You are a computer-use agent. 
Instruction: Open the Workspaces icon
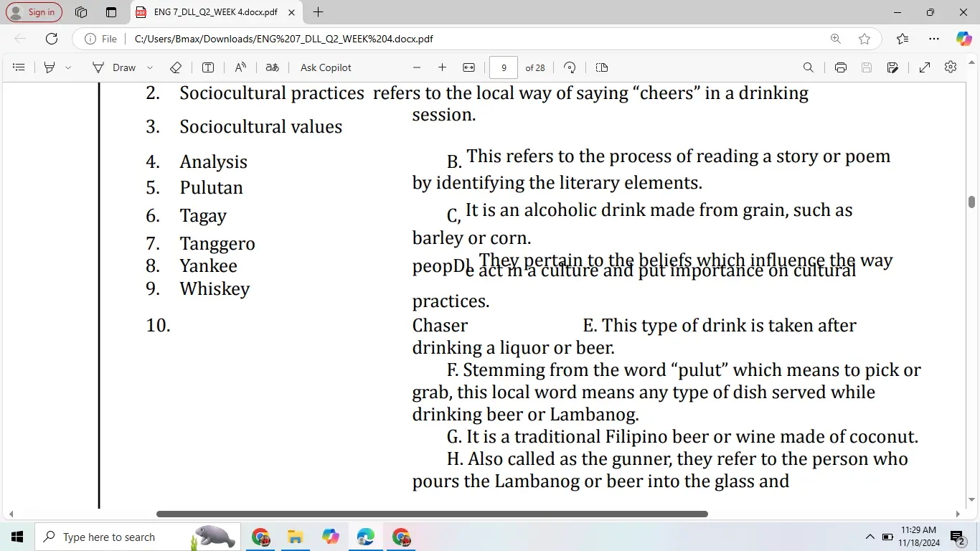tap(81, 12)
